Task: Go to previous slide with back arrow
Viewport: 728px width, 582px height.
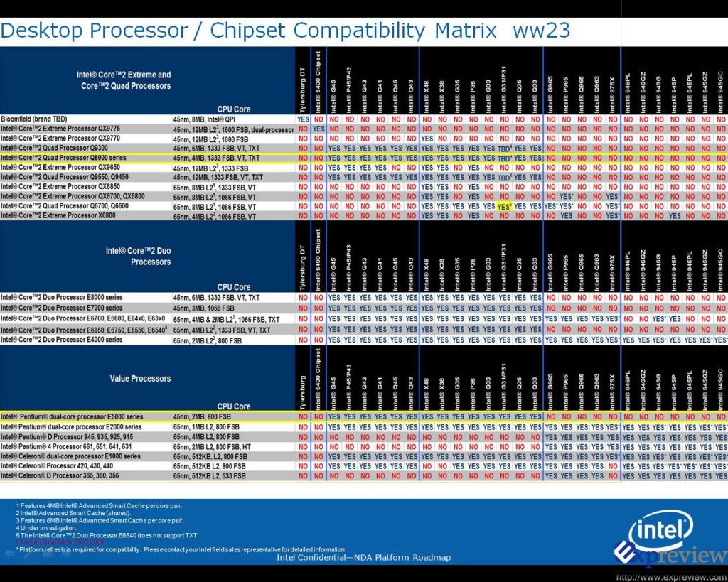Action: tap(9, 554)
